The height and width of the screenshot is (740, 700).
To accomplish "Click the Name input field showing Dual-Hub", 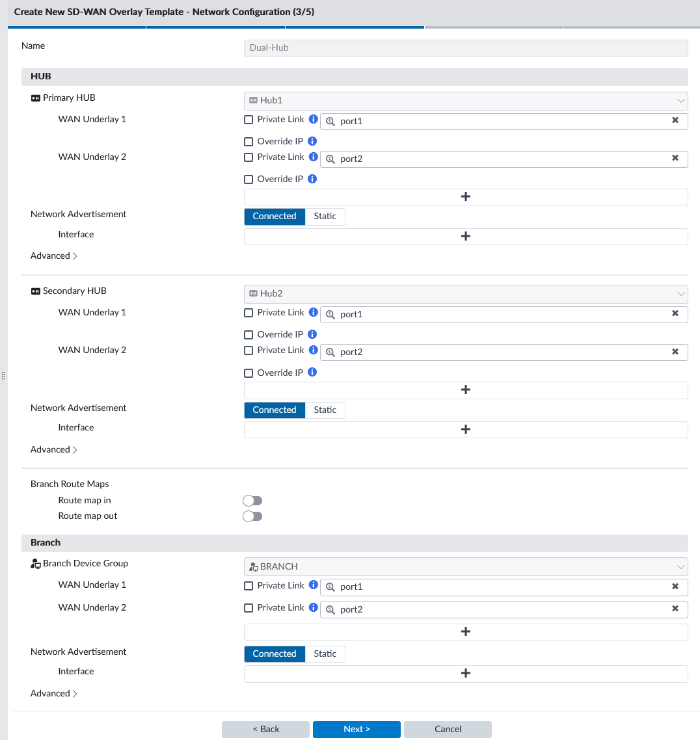I will (x=465, y=47).
